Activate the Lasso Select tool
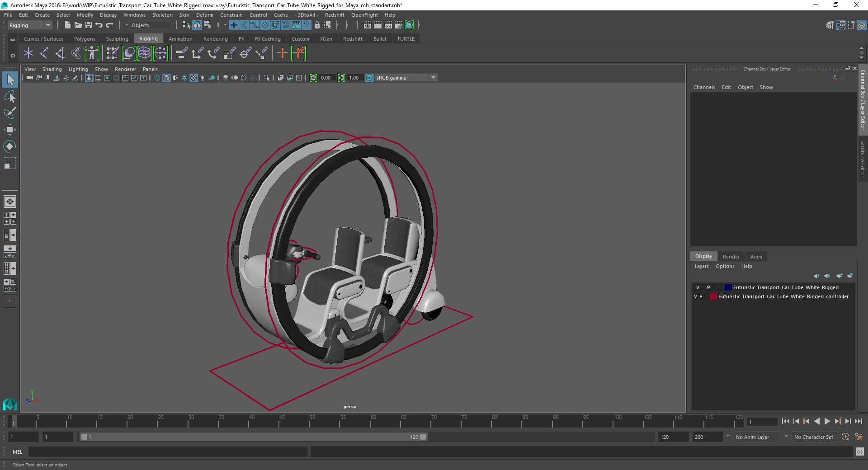868x470 pixels. coord(10,97)
